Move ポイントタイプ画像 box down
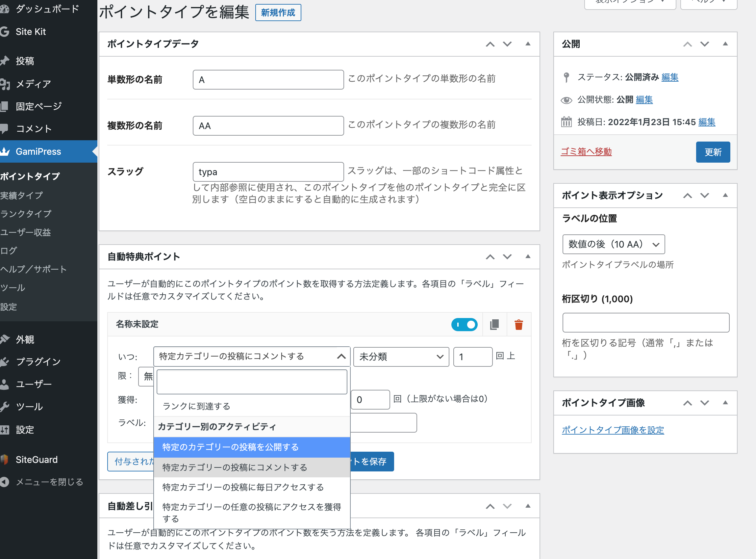 click(x=705, y=403)
